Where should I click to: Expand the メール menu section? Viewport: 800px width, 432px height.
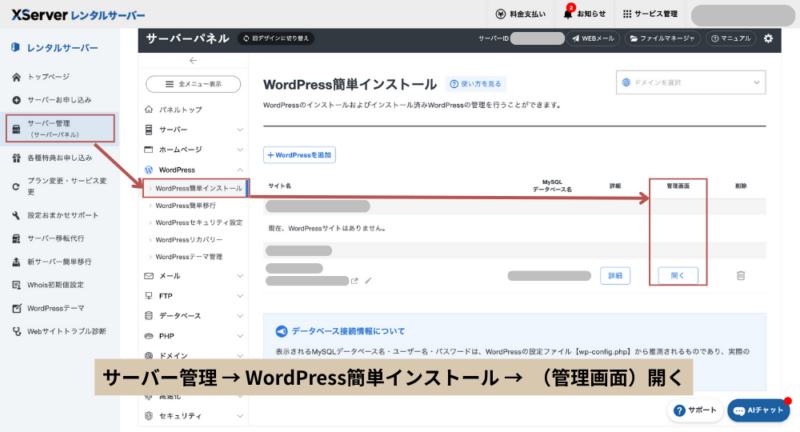194,275
